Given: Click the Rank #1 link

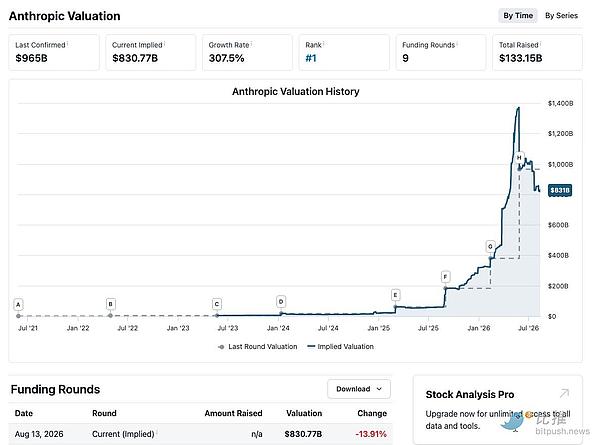Looking at the screenshot, I should coord(311,58).
